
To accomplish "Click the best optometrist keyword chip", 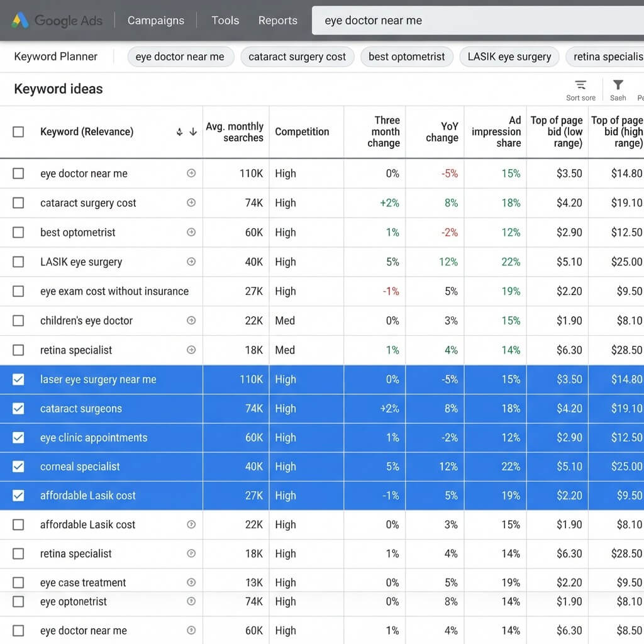I will (x=407, y=57).
